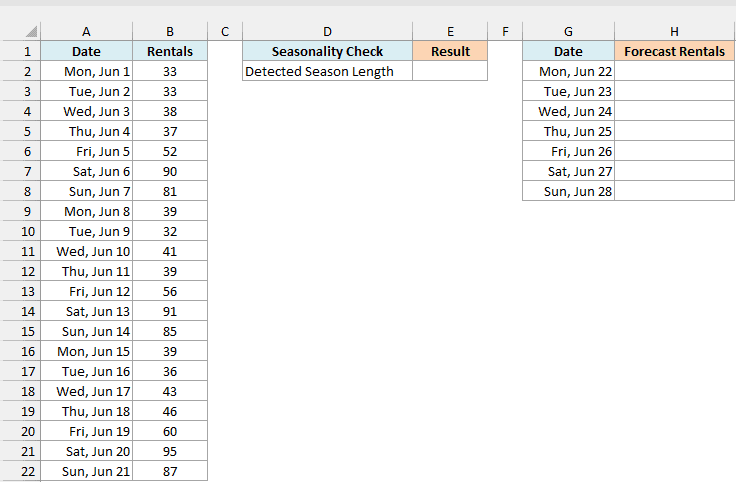The width and height of the screenshot is (736, 482).
Task: Select rentals value 91 for Jun 13
Action: [x=170, y=311]
